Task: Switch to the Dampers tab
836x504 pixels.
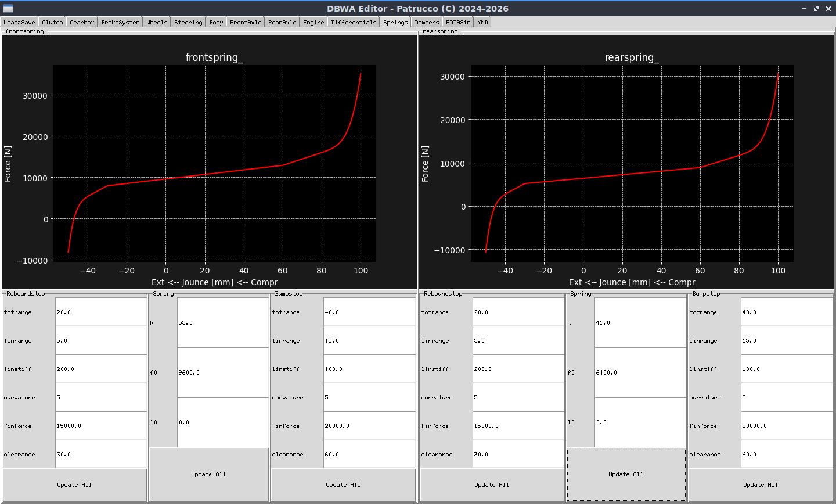Action: click(x=427, y=22)
